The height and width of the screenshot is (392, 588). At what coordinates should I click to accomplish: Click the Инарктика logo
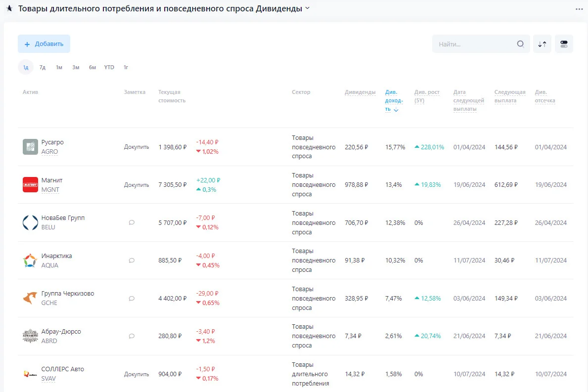pyautogui.click(x=30, y=261)
